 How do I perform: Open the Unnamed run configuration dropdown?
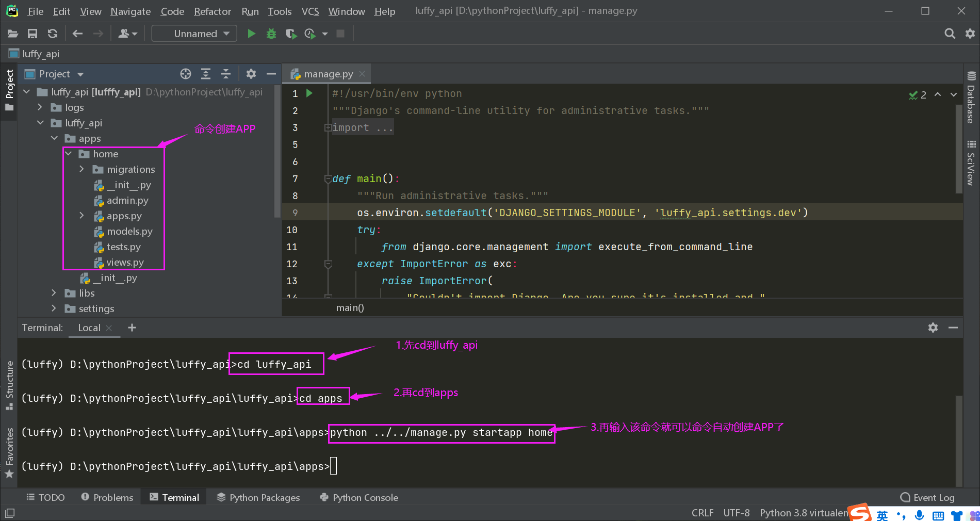tap(194, 34)
